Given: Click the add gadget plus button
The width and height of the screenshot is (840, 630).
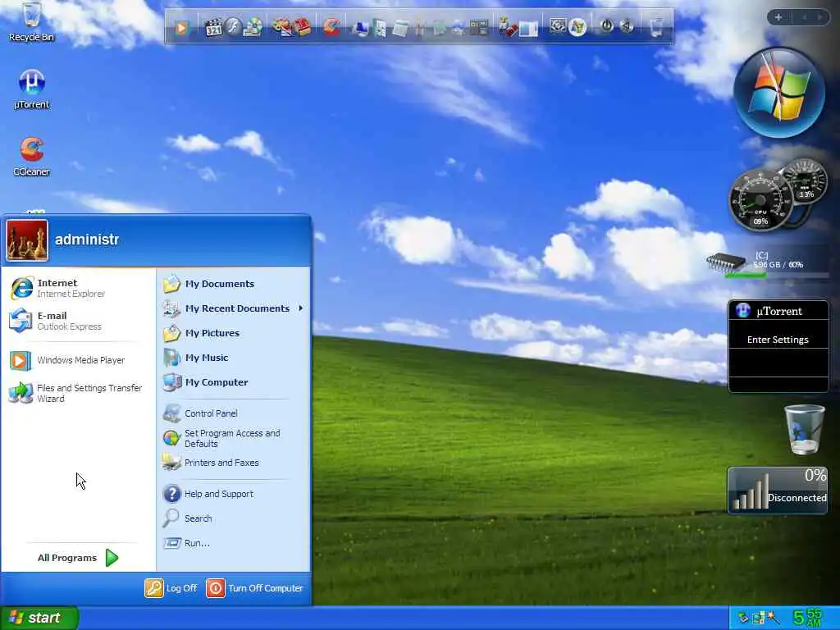Looking at the screenshot, I should pos(778,18).
